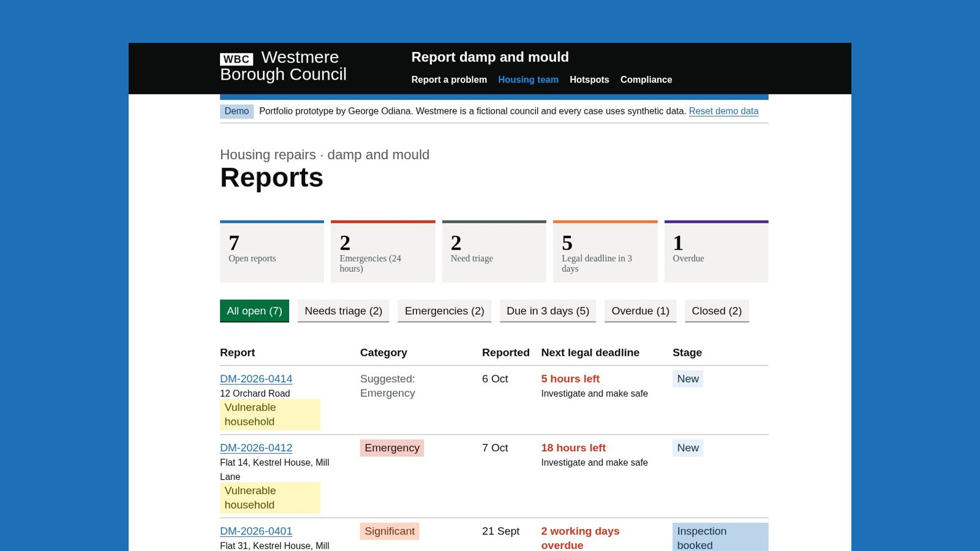
Task: Open the Hotspots nav link
Action: pyautogui.click(x=589, y=80)
